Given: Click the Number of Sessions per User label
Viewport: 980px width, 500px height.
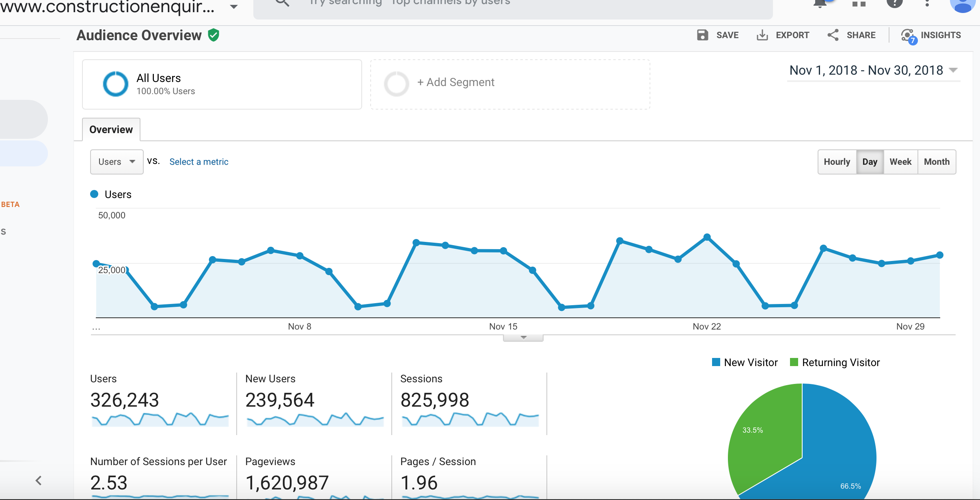Looking at the screenshot, I should click(x=158, y=461).
